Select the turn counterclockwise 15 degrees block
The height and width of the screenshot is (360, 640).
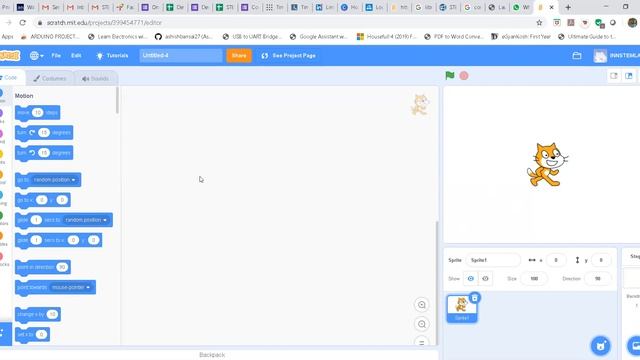(44, 153)
